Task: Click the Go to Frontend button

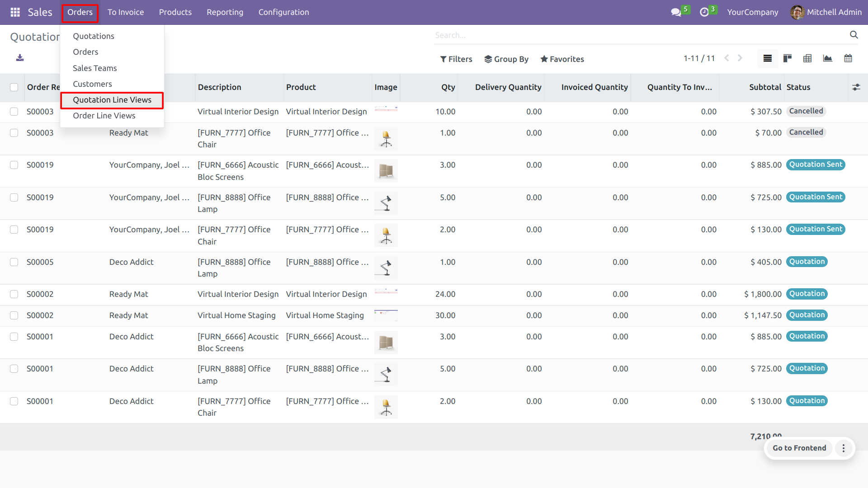Action: (x=799, y=448)
